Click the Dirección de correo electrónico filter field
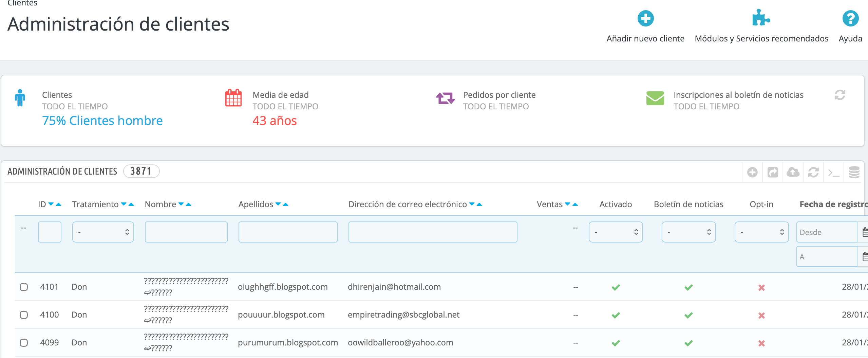Viewport: 868px width, 358px height. [x=432, y=232]
